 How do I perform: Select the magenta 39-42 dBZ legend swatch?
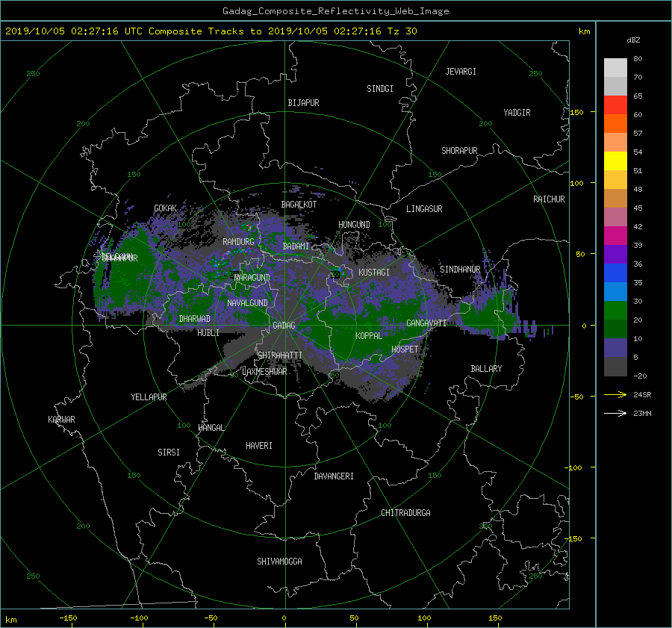click(615, 236)
